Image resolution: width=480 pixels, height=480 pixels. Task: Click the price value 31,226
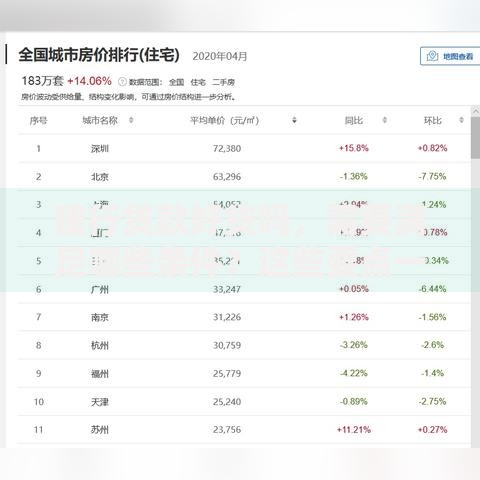click(x=227, y=317)
